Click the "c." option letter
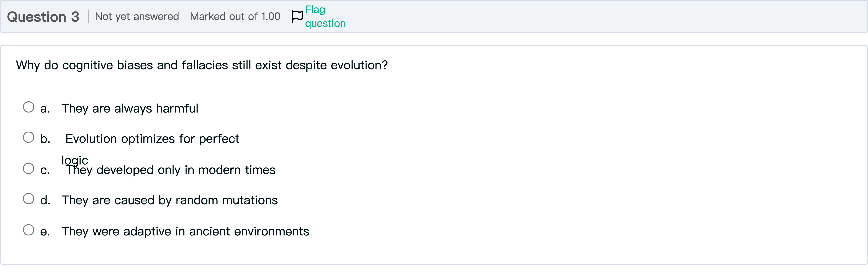Image resolution: width=868 pixels, height=277 pixels. [x=45, y=171]
